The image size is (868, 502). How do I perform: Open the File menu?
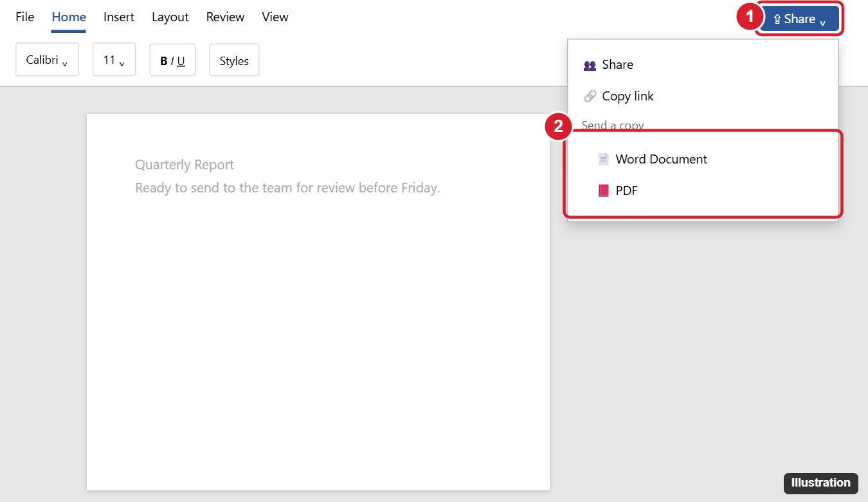(x=24, y=17)
